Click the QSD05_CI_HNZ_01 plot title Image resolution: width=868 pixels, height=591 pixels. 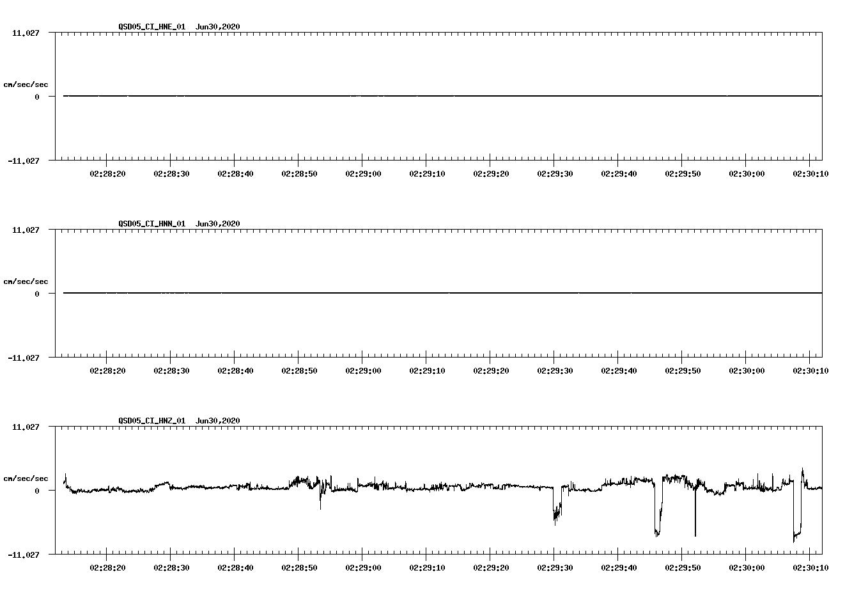[151, 421]
